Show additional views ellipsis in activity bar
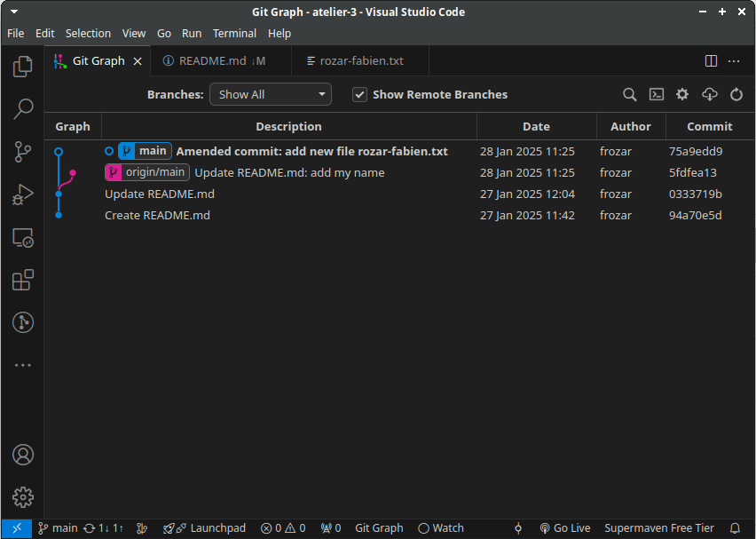Viewport: 756px width, 539px height. (x=23, y=365)
